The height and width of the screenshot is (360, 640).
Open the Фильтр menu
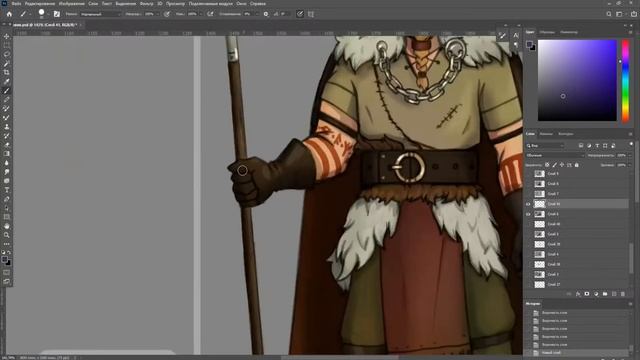(x=147, y=4)
